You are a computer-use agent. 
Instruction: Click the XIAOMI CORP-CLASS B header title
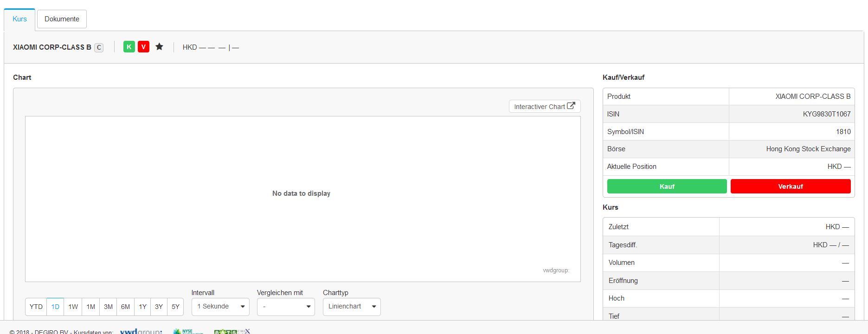click(52, 47)
